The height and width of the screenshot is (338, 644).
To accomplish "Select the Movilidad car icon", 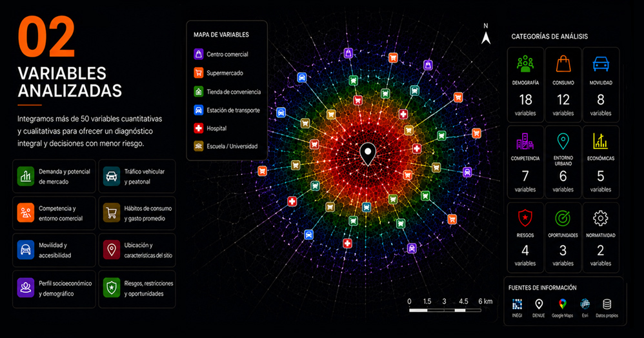I will [601, 64].
